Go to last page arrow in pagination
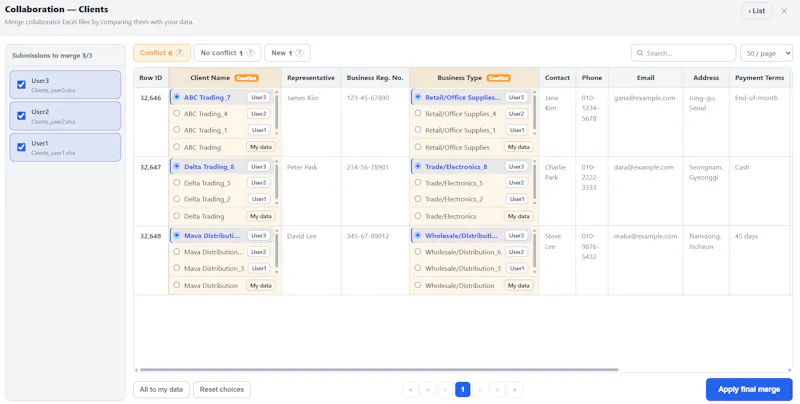Screen dimensions: 800x404 pos(515,390)
